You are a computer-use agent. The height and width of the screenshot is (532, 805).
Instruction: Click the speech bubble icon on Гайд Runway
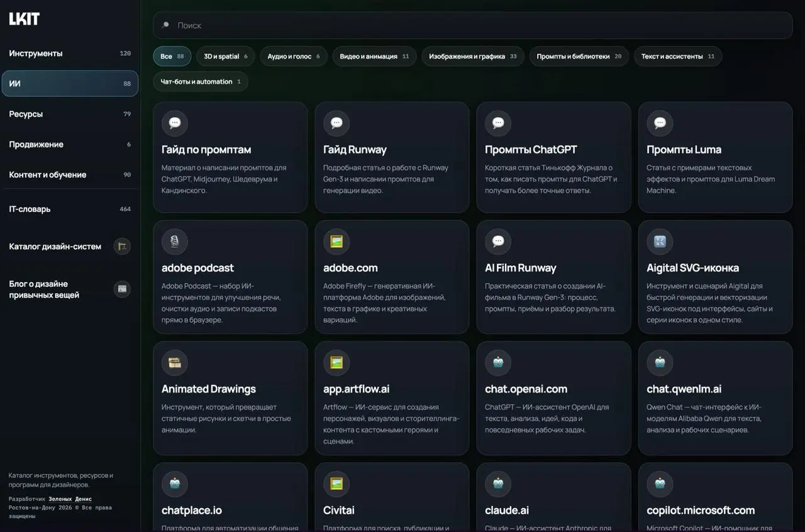pos(336,123)
